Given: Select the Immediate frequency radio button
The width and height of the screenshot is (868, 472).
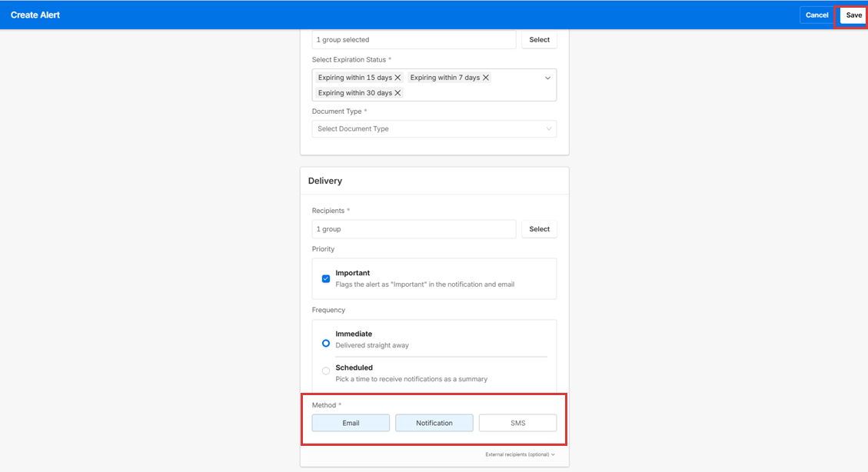Looking at the screenshot, I should (x=326, y=343).
